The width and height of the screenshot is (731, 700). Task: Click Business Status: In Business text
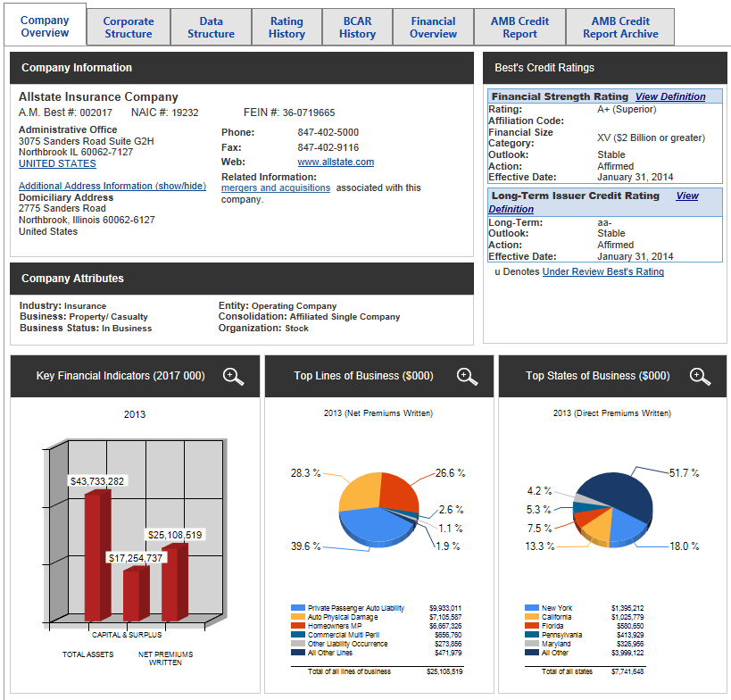[x=86, y=328]
